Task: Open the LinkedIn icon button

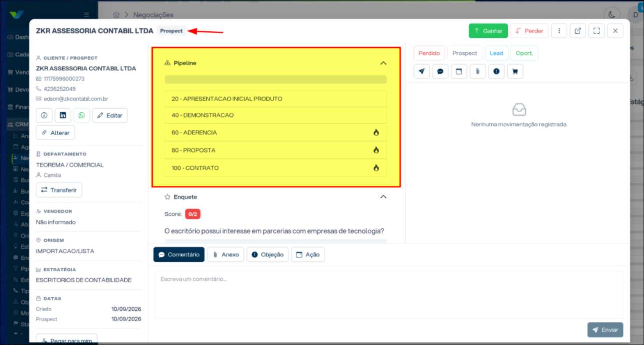Action: click(x=63, y=115)
